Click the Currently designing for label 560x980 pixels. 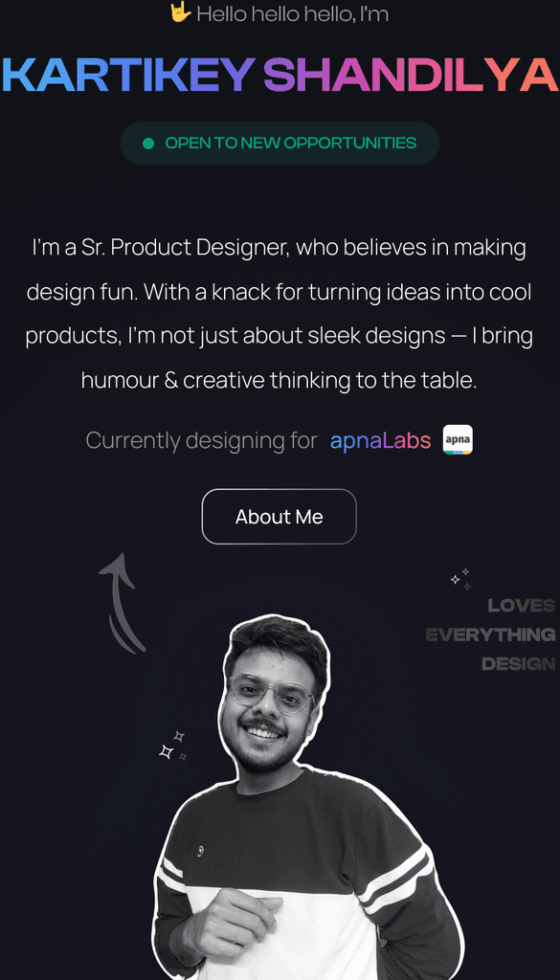201,440
